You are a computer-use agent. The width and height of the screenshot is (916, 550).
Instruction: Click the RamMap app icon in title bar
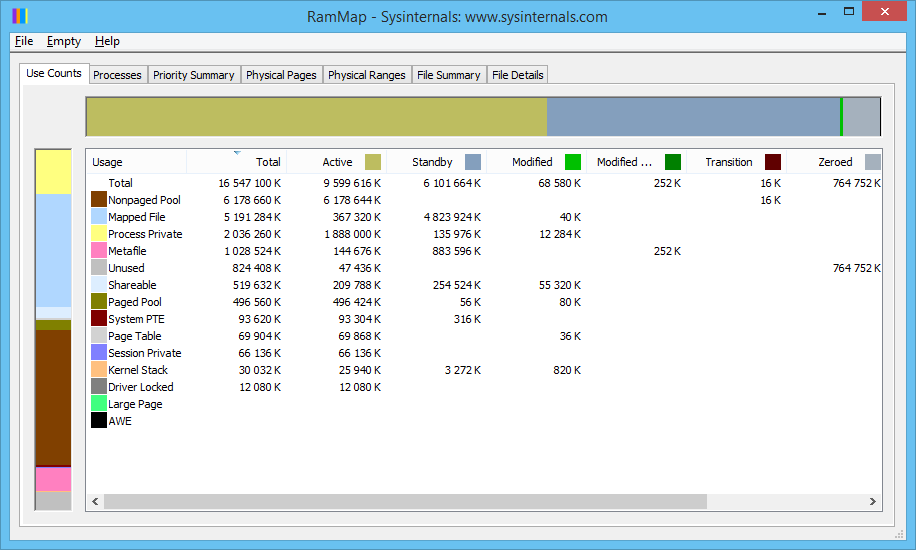19,15
